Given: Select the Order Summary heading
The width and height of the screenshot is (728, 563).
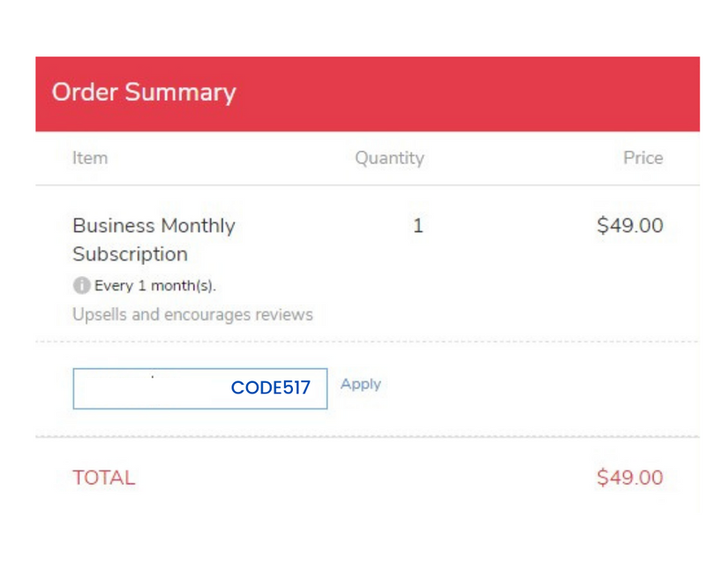Looking at the screenshot, I should 144,93.
